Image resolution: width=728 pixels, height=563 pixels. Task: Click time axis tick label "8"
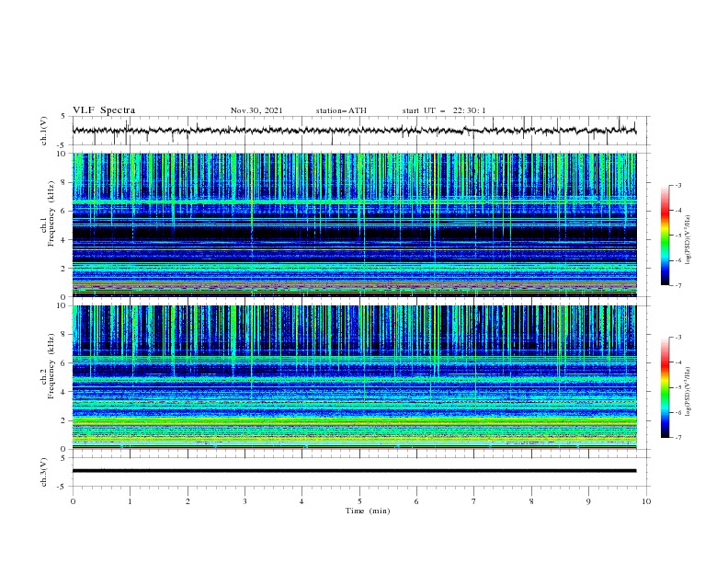[x=531, y=501]
